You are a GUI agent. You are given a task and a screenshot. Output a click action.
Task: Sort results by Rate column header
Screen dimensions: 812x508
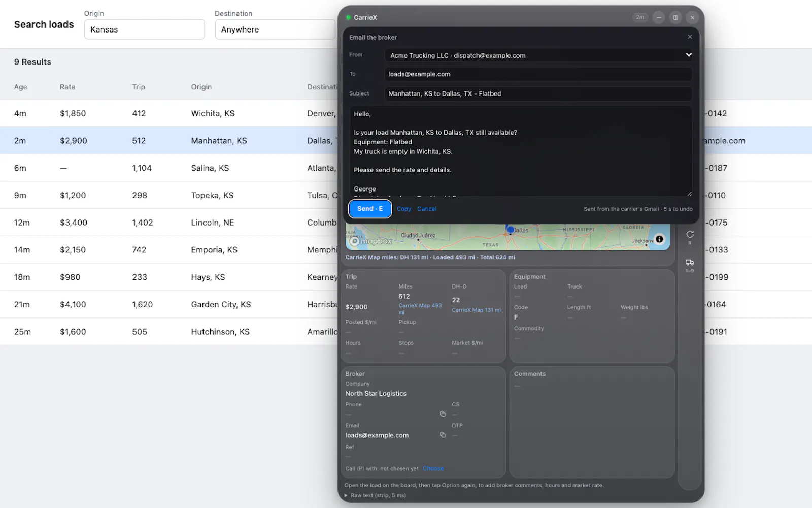pos(67,87)
